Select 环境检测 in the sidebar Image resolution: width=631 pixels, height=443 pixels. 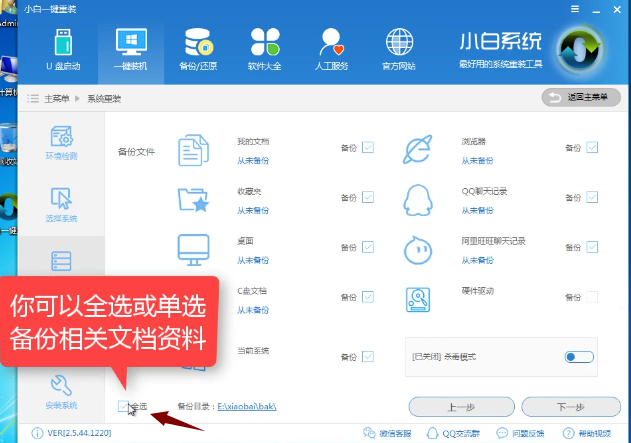[62, 143]
